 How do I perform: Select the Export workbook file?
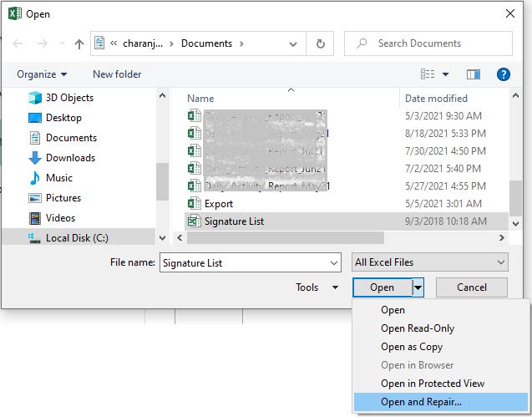[219, 204]
